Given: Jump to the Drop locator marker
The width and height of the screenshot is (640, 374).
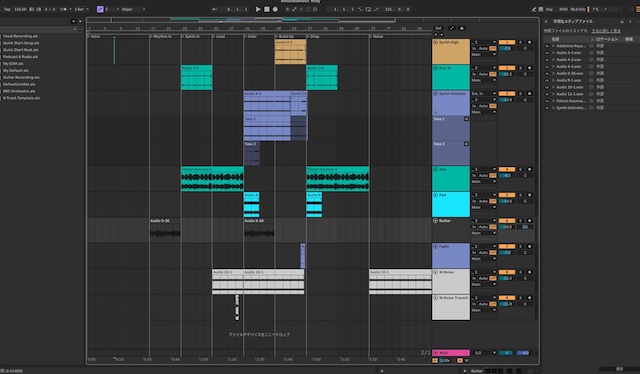Looking at the screenshot, I should 315,36.
